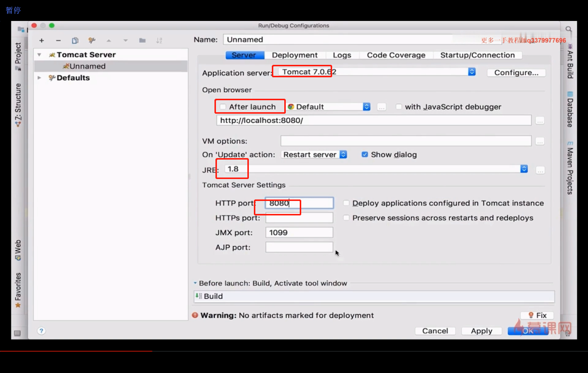
Task: Open Structure tool window sidebar
Action: [x=18, y=105]
